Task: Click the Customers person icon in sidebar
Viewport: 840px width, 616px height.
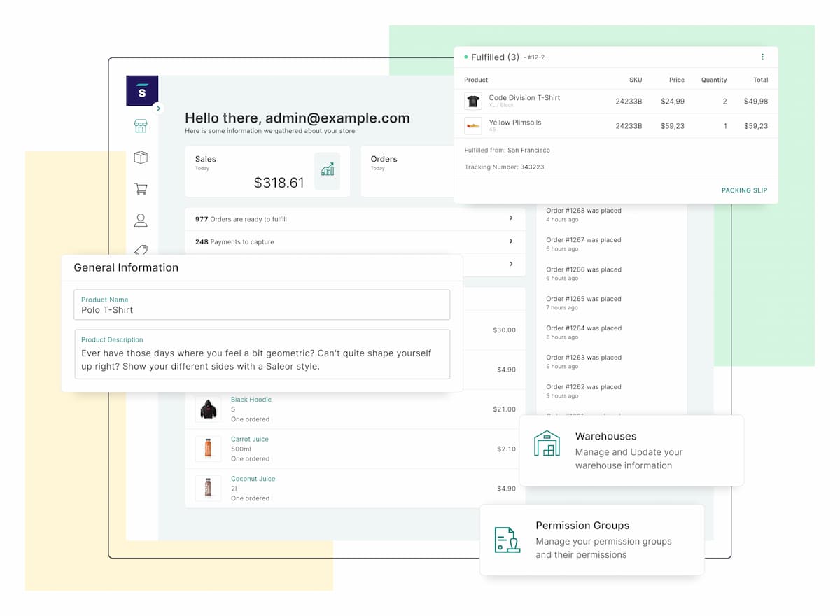Action: tap(141, 220)
